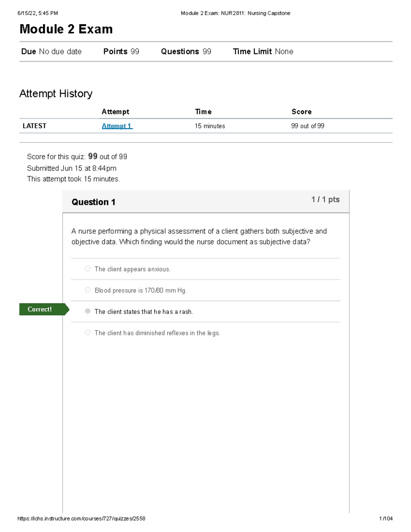Image resolution: width=411 pixels, height=532 pixels.
Task: Click the Module 2 Exam title
Action: [x=66, y=29]
